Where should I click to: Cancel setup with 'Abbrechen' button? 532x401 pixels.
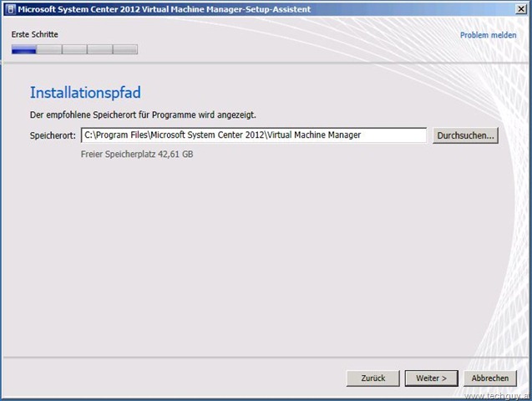pos(490,378)
